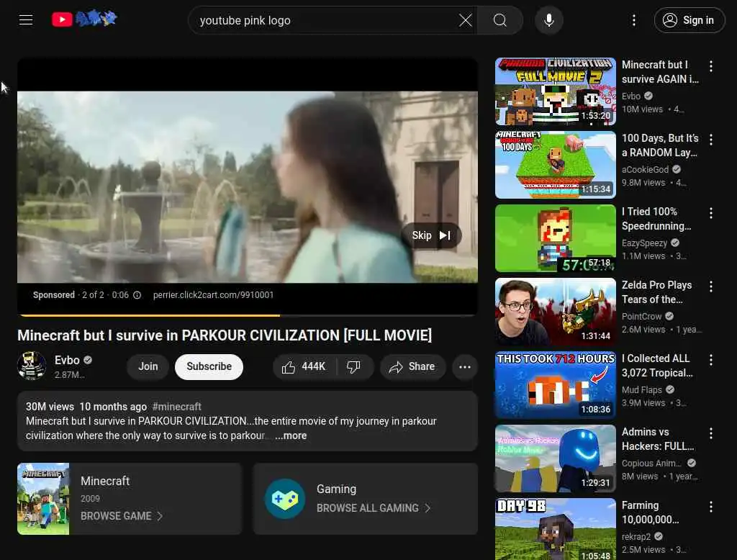Start voice search with the microphone icon

[x=548, y=20]
